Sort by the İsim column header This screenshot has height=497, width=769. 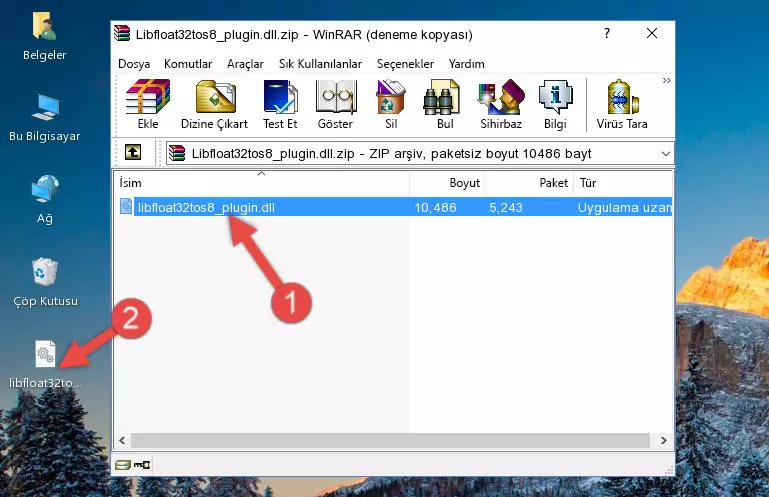pos(262,183)
